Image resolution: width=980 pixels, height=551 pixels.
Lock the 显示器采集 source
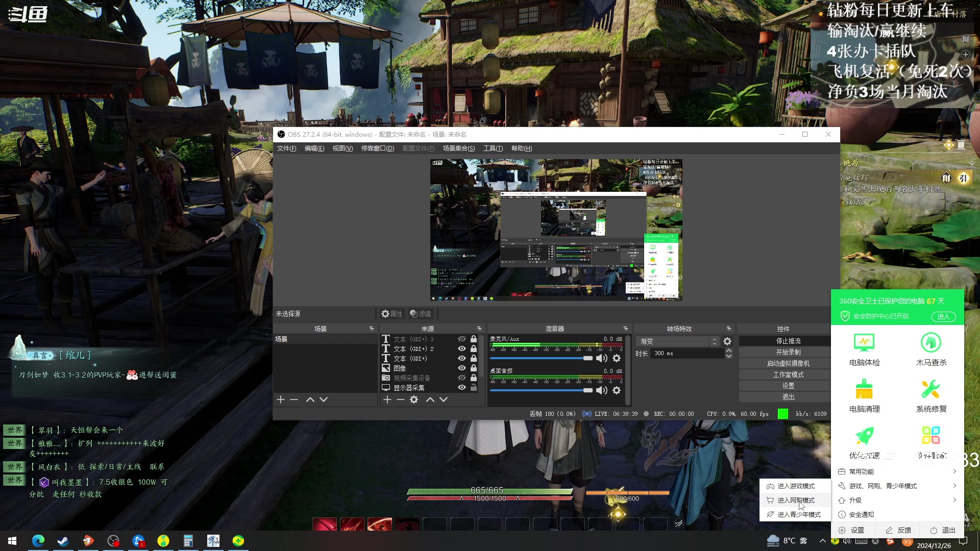[x=474, y=388]
